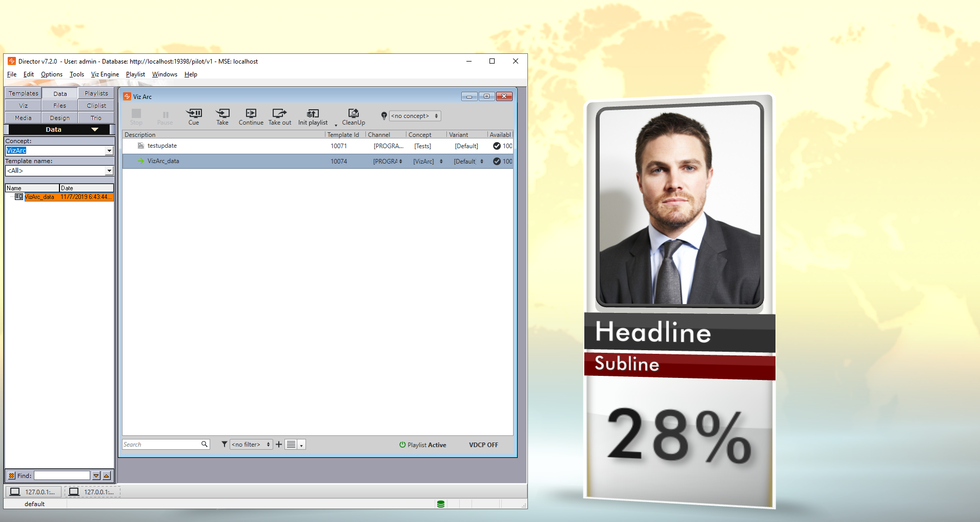Toggle available checkmark on testupdate row
The width and height of the screenshot is (980, 522).
point(497,146)
